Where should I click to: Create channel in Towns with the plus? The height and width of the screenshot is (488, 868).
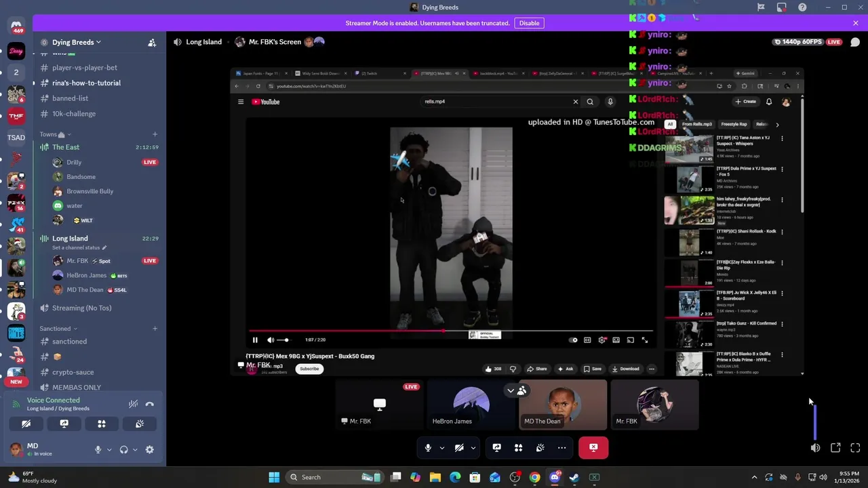tap(155, 134)
